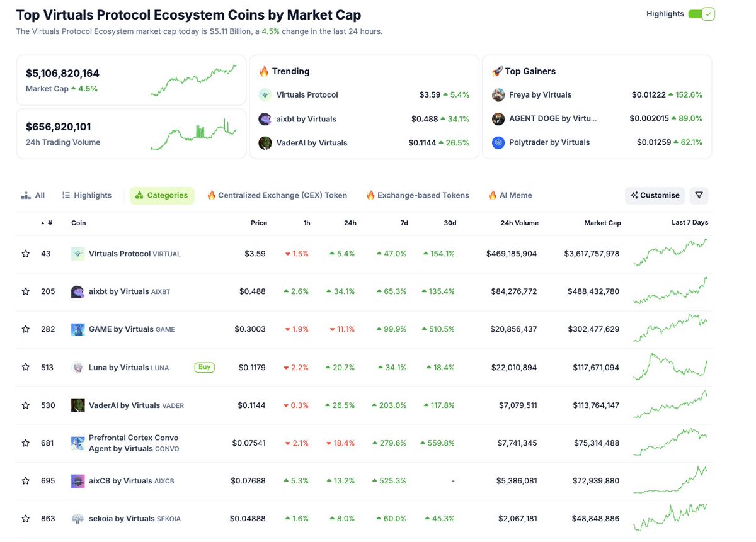Switch to the Highlights tab
The width and height of the screenshot is (756, 542).
click(x=87, y=195)
